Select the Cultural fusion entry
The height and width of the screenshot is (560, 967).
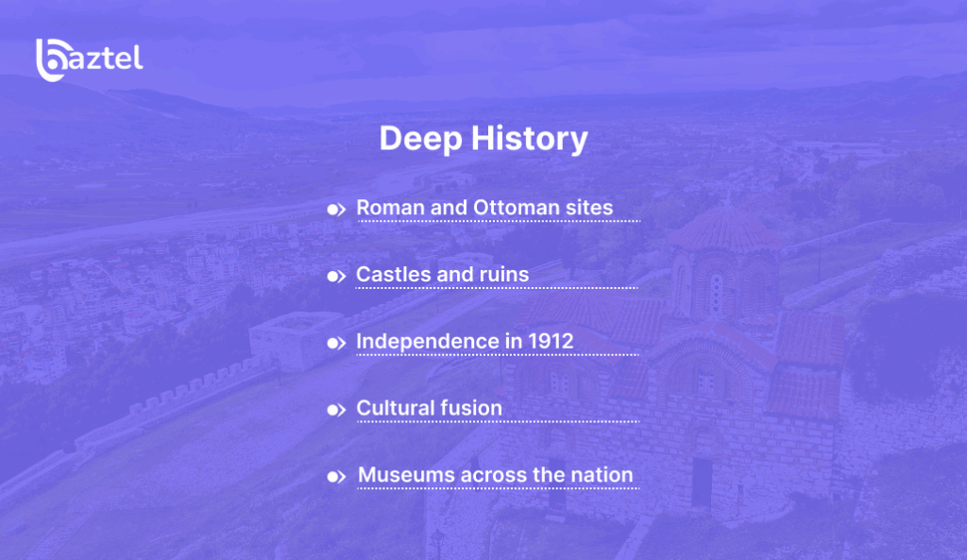[x=429, y=408]
